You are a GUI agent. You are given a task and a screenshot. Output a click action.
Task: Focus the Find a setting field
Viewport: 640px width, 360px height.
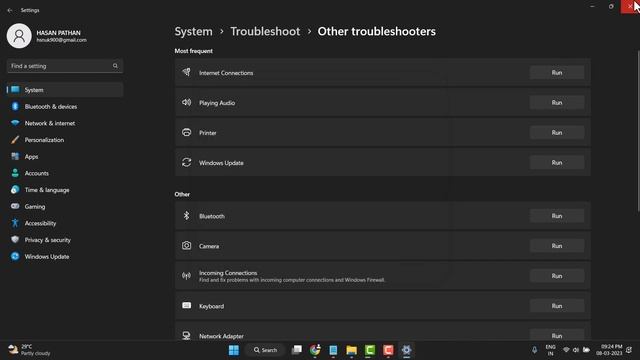pyautogui.click(x=64, y=66)
